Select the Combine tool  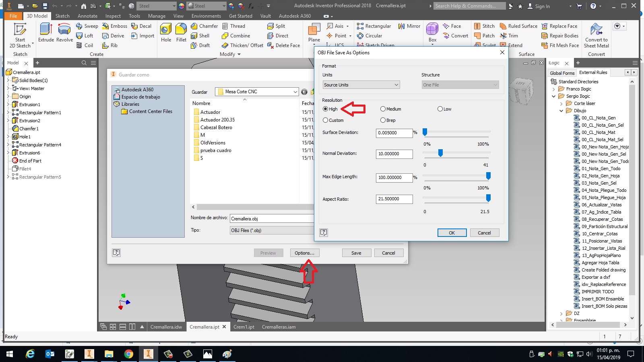(x=236, y=36)
